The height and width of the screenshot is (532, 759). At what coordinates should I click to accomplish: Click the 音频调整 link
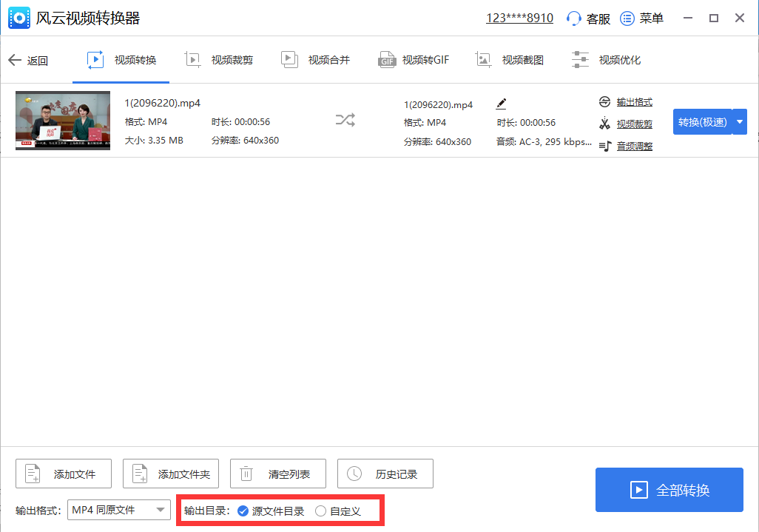(634, 146)
